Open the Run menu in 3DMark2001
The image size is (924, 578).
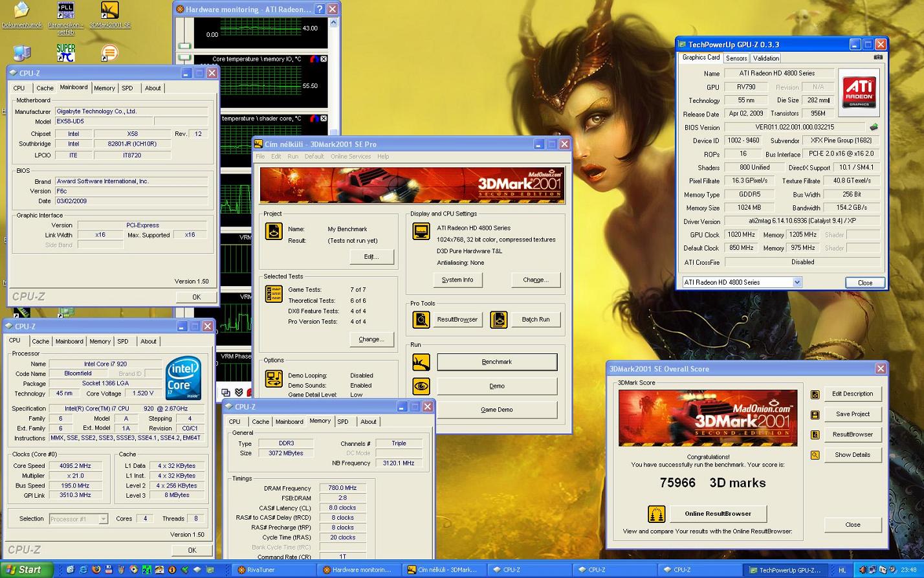tap(293, 157)
